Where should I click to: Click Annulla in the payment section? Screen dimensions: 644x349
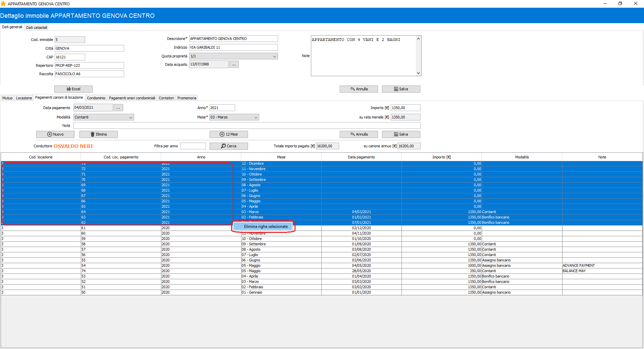click(359, 134)
